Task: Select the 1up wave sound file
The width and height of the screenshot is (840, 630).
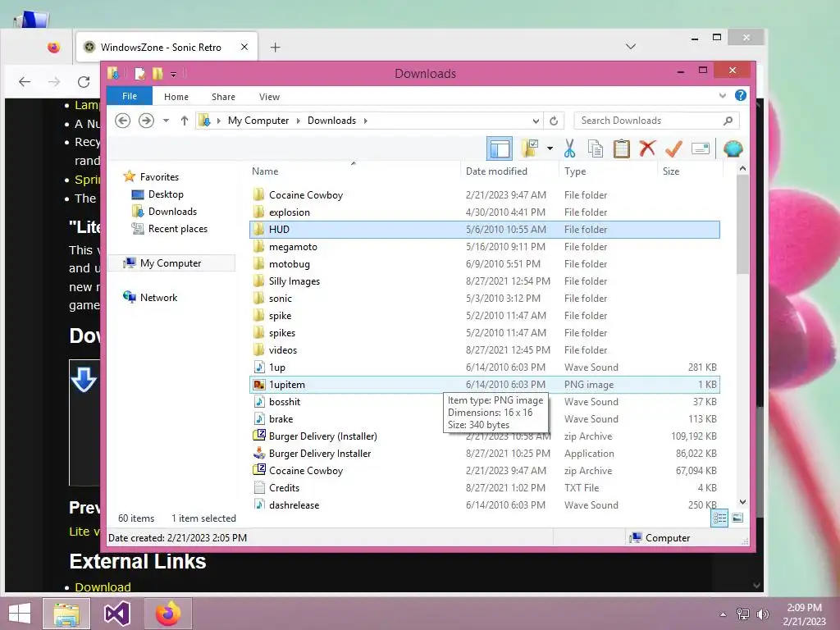Action: 485,367
